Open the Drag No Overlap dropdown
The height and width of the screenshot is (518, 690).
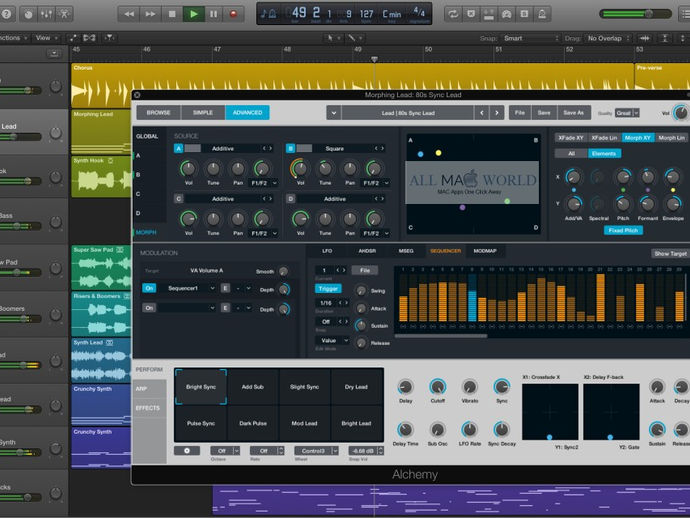click(609, 38)
